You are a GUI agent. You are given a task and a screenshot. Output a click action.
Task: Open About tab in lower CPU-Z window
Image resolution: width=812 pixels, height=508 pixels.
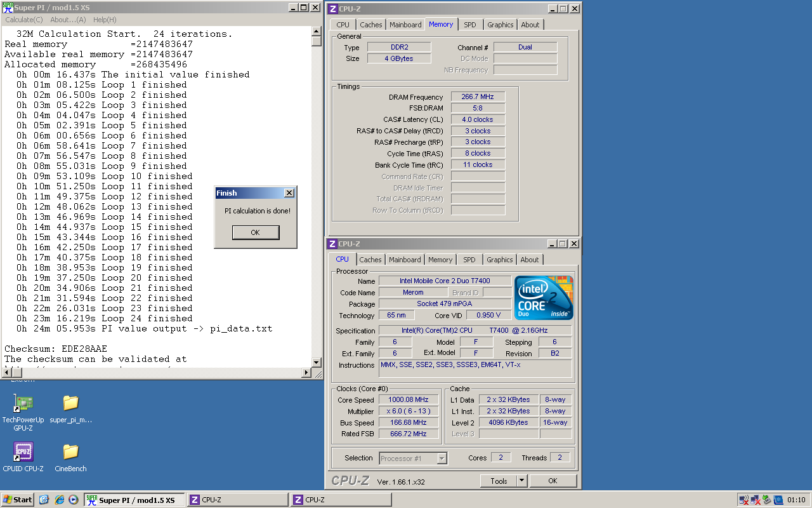point(530,260)
